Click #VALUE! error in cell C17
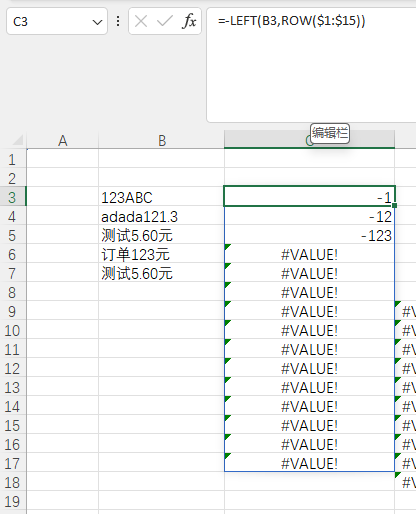This screenshot has width=416, height=514. (x=309, y=464)
